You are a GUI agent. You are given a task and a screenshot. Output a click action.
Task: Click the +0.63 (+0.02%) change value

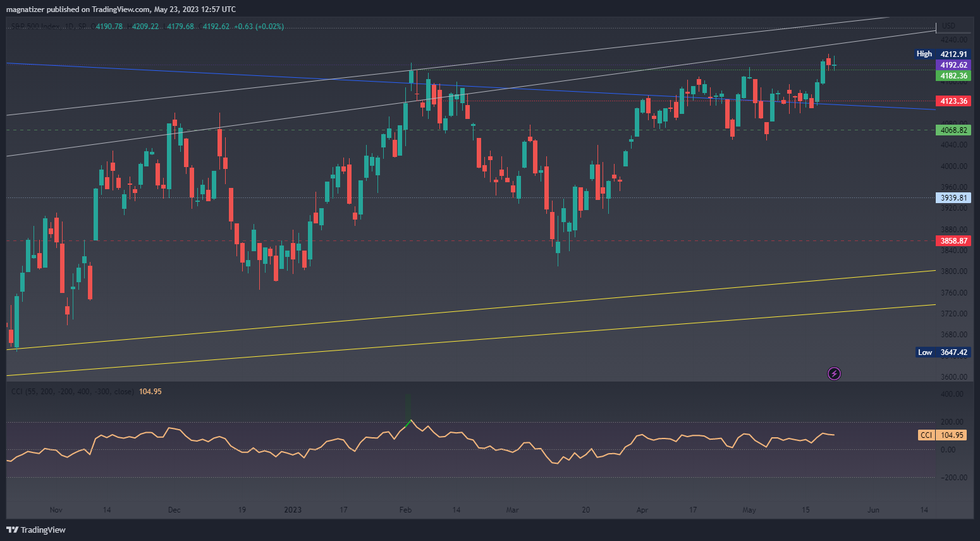tap(259, 27)
